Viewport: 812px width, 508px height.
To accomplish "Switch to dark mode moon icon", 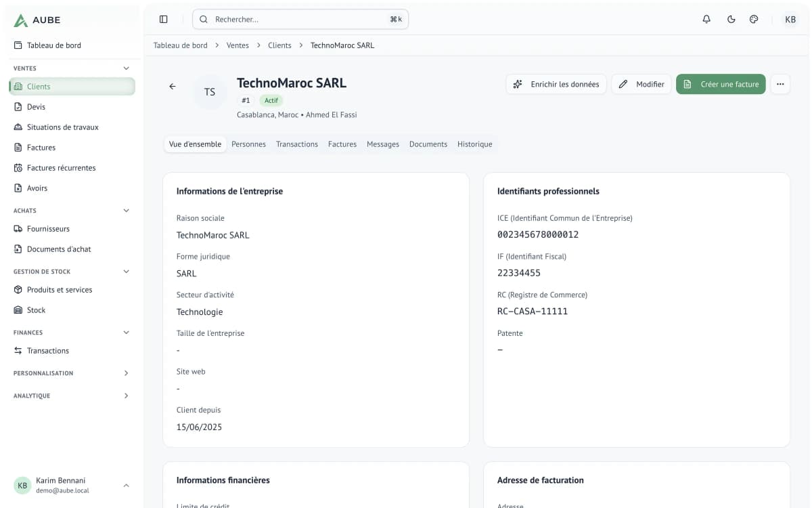I will (x=731, y=19).
